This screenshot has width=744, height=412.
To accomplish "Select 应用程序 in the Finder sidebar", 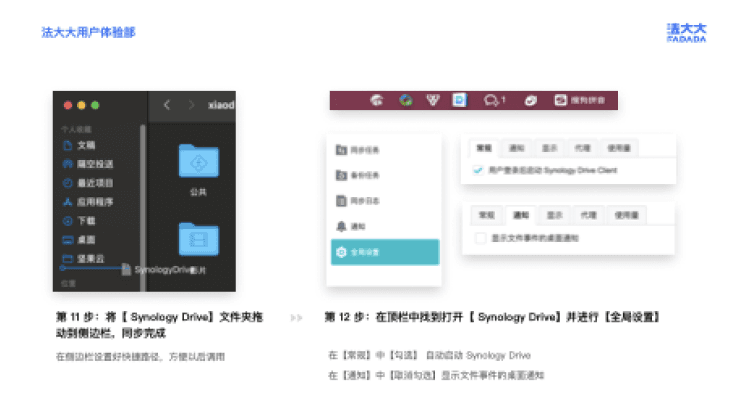I will pos(88,202).
